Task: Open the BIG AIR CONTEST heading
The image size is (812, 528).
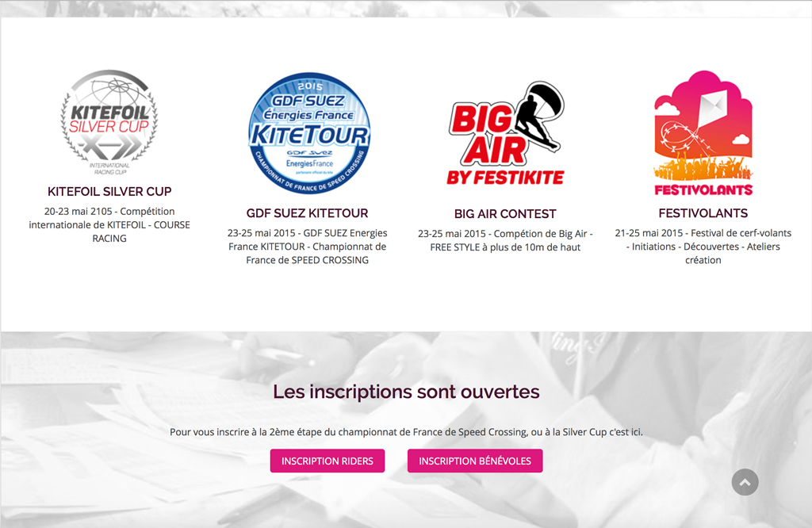Action: tap(505, 214)
